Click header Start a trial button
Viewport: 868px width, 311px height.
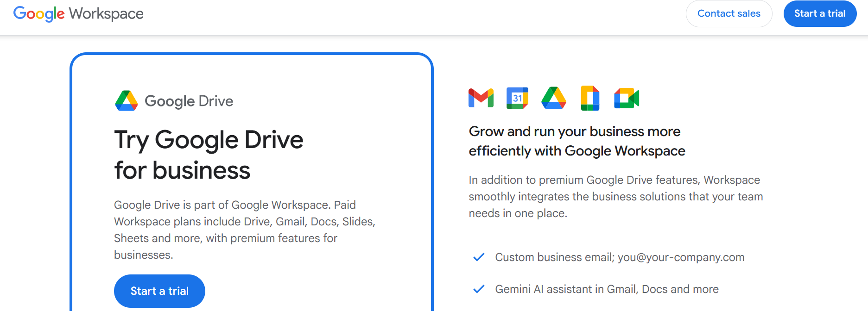click(x=820, y=13)
